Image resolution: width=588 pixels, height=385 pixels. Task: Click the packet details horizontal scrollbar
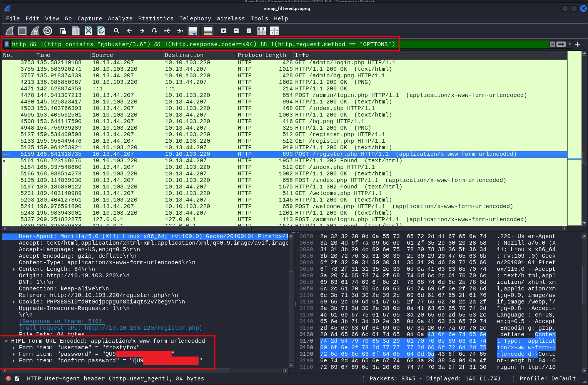click(x=115, y=371)
